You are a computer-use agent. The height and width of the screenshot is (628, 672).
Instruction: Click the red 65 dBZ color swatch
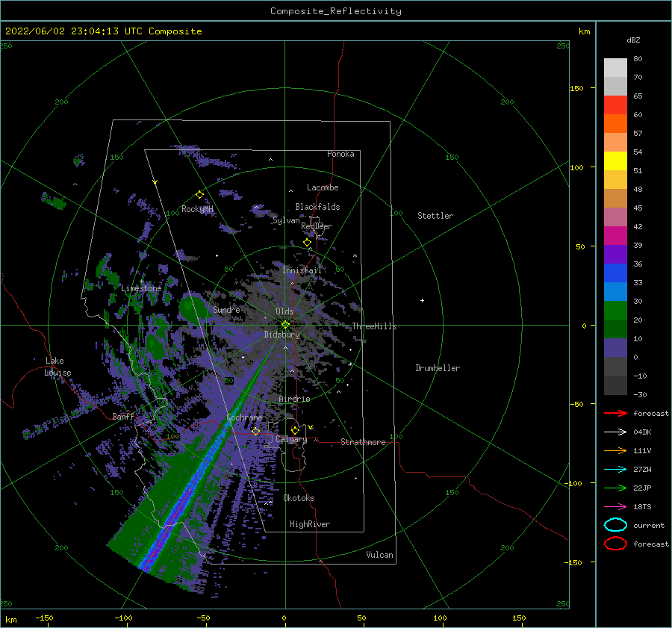click(x=615, y=105)
